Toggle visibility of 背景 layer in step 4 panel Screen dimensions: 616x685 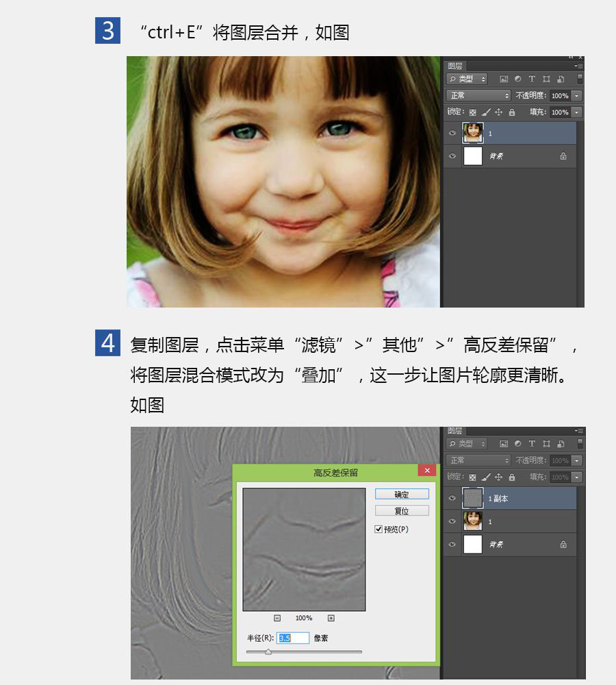(452, 545)
